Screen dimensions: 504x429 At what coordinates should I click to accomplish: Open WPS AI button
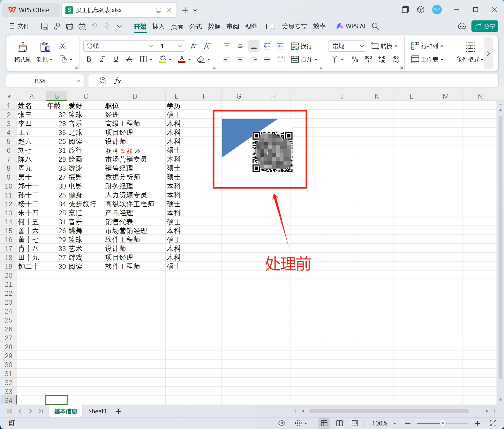pos(351,26)
